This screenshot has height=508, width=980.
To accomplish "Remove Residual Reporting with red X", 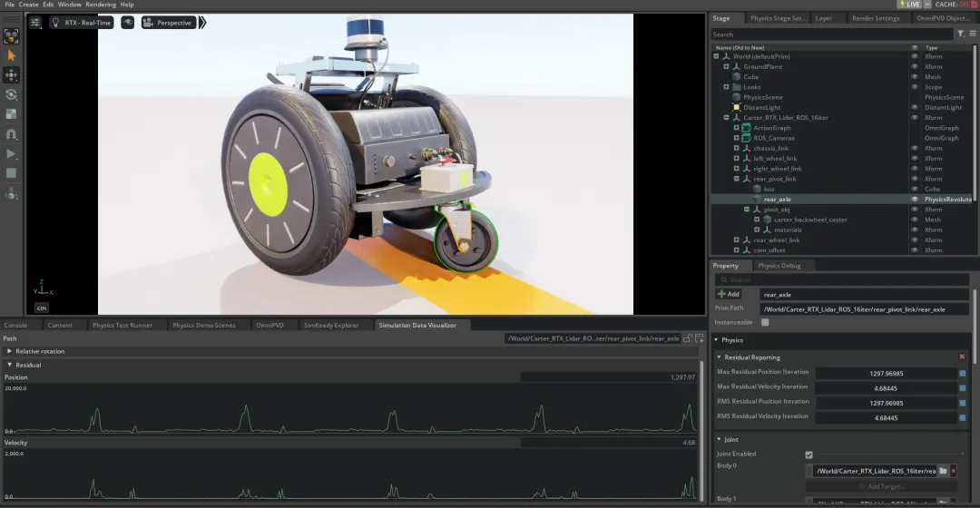I will 962,357.
